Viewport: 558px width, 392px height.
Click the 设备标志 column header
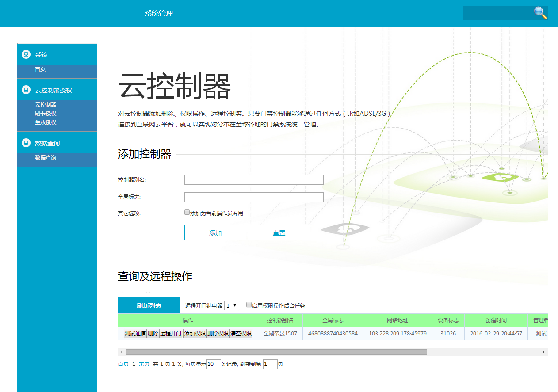coord(448,320)
